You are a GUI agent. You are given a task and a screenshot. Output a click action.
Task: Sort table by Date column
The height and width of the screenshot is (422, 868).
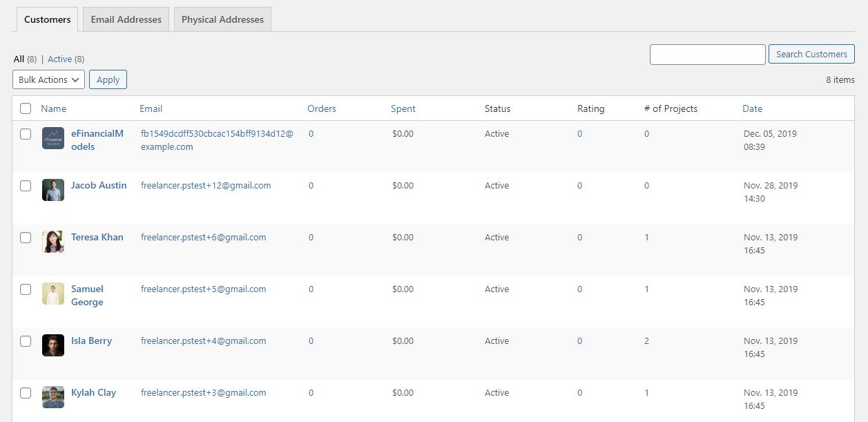click(x=753, y=108)
